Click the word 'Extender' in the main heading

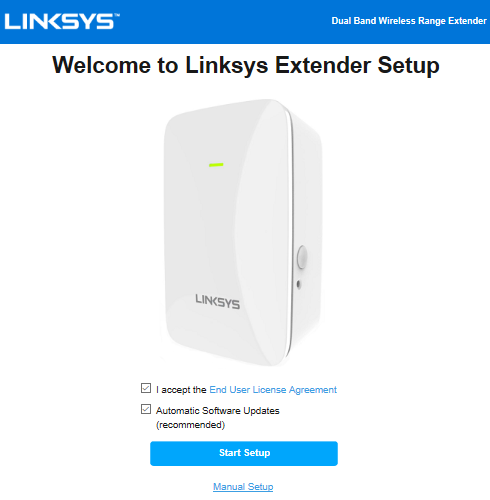[x=323, y=65]
